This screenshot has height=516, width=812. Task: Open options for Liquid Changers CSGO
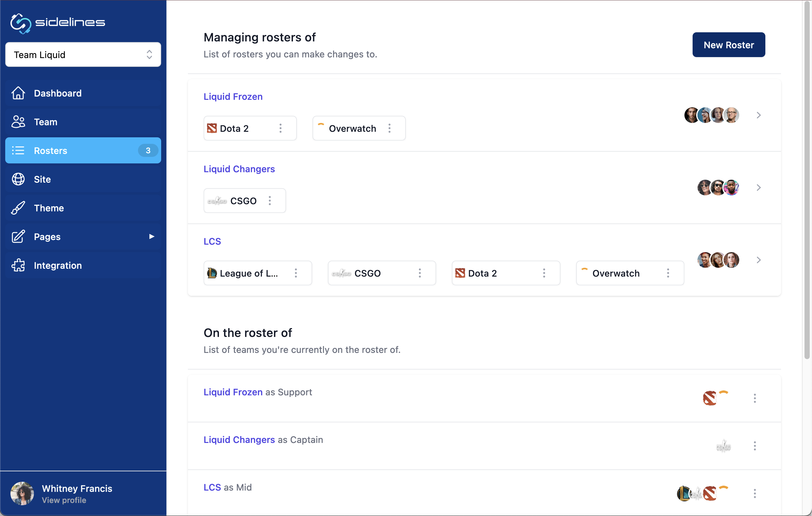270,201
